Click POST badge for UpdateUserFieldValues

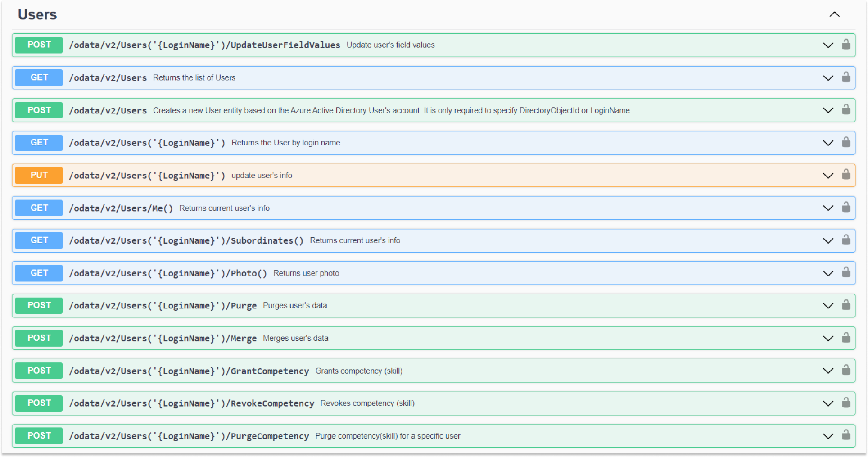39,45
